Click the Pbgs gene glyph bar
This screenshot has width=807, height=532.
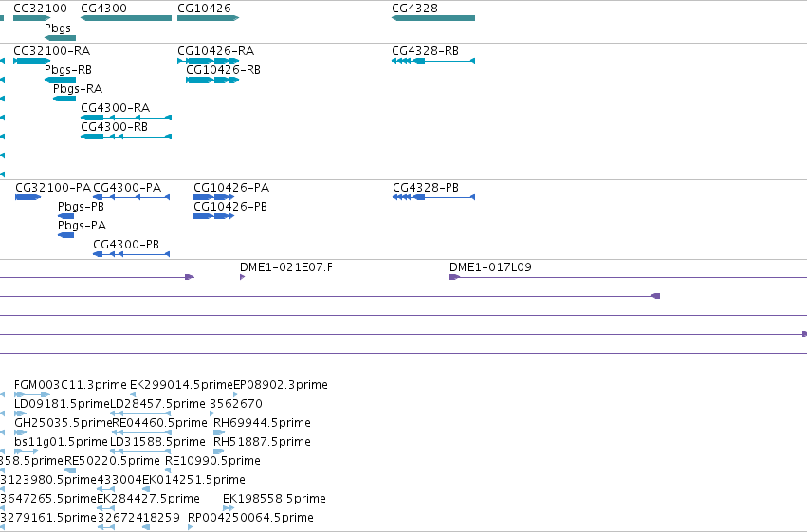pos(60,38)
